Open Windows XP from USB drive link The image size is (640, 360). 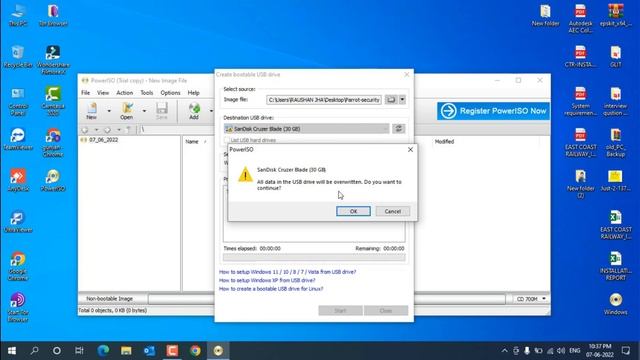(x=267, y=280)
